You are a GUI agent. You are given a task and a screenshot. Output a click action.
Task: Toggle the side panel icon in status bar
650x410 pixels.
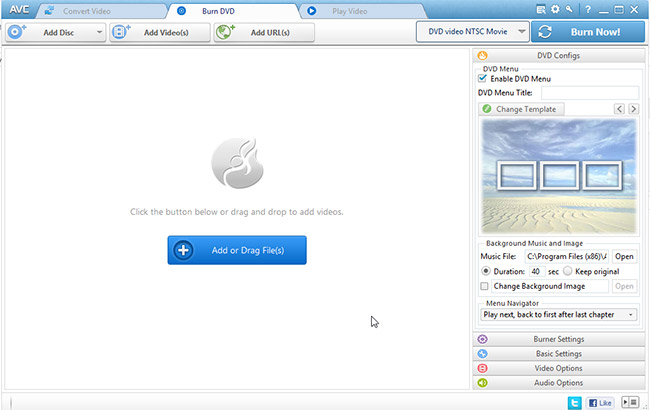630,401
